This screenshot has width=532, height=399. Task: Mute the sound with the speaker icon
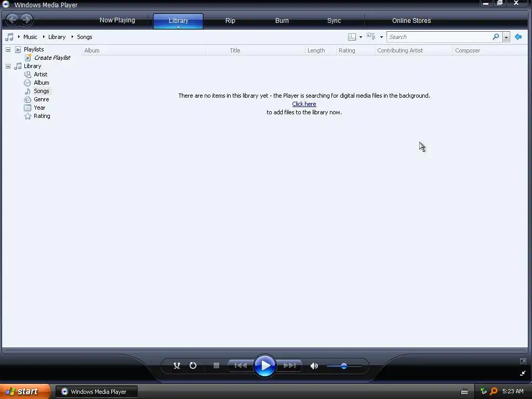click(x=314, y=366)
